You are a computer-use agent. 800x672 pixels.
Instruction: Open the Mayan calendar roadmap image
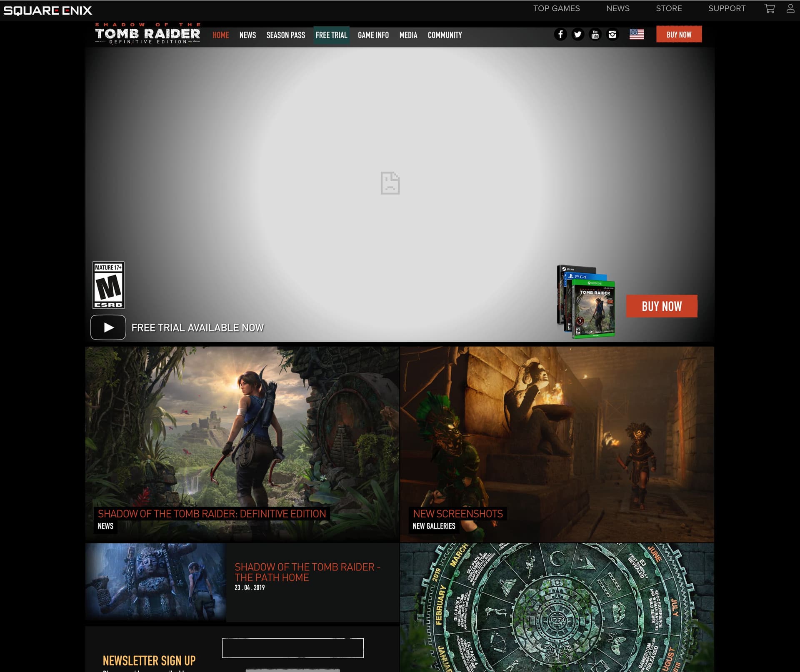tap(557, 607)
